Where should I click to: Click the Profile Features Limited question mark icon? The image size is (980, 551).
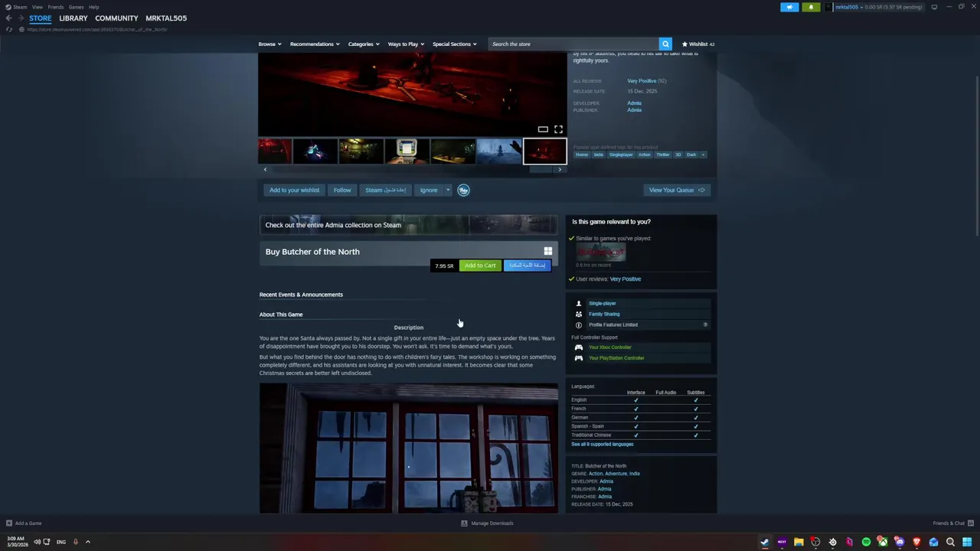click(x=705, y=324)
